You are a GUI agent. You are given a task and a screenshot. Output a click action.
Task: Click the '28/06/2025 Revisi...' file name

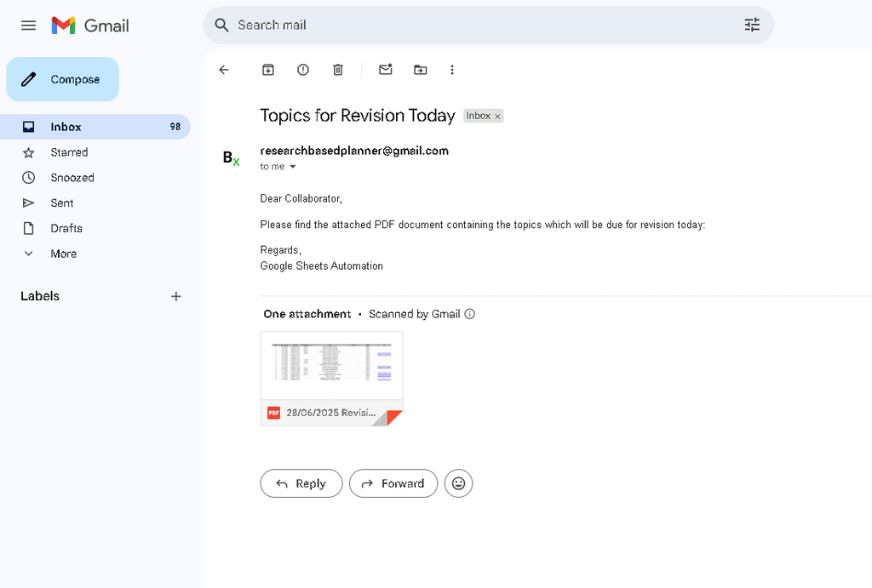(331, 413)
